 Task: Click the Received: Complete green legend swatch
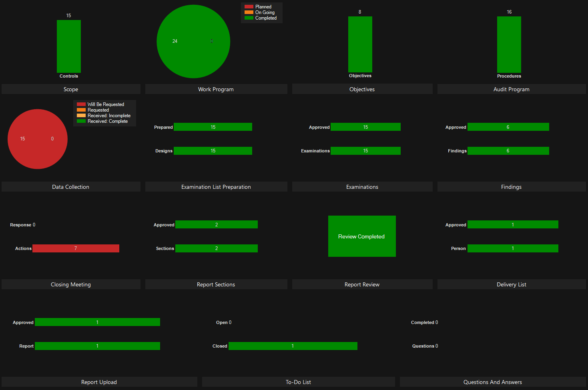coord(81,121)
